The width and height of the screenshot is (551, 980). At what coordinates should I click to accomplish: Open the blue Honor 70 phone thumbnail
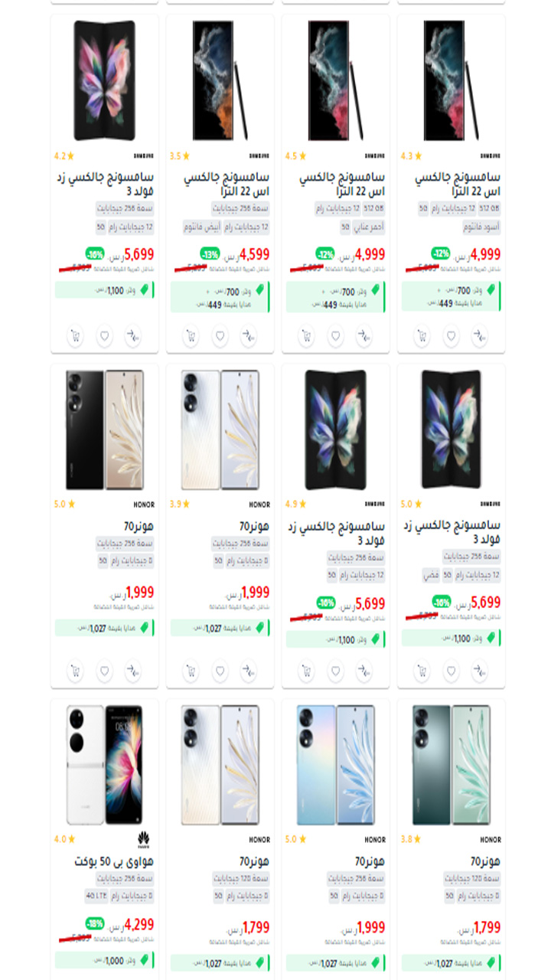pos(335,764)
